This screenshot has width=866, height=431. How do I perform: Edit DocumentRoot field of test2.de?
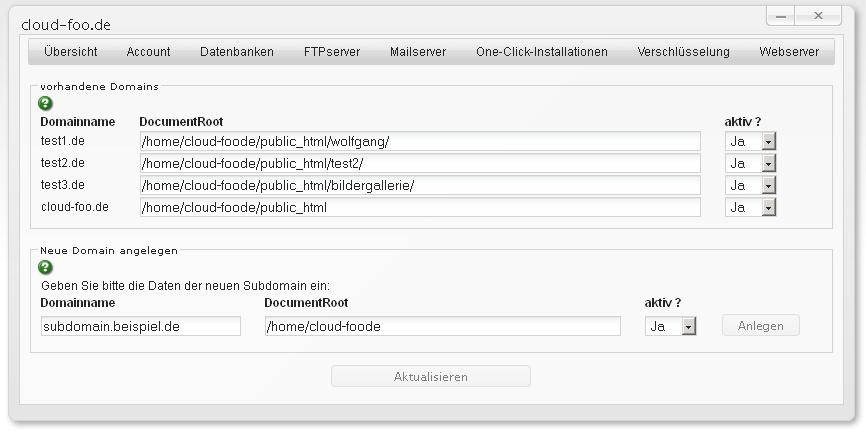420,164
